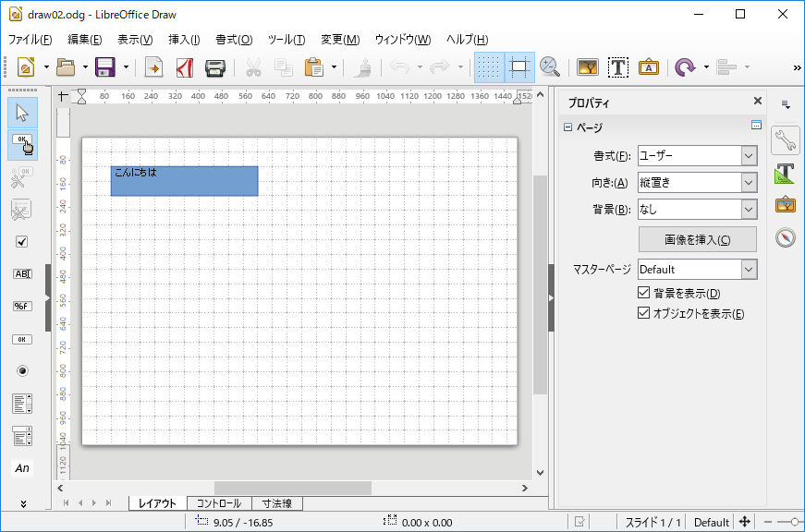The image size is (805, 532).
Task: Open the 表示 menu
Action: pos(135,40)
